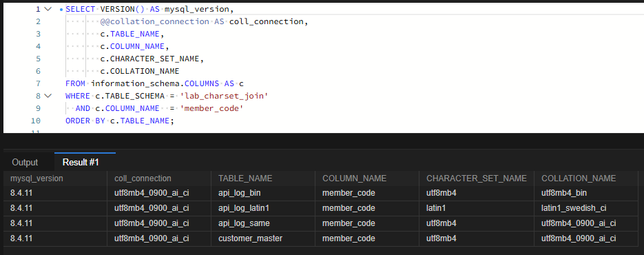The image size is (644, 255).
Task: Select the api_log_same table name cell
Action: (263, 223)
